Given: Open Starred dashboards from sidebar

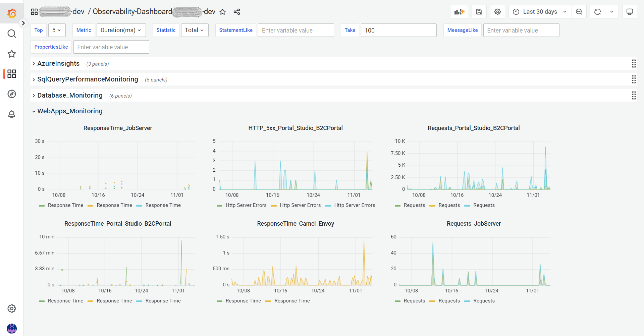Looking at the screenshot, I should (12, 54).
